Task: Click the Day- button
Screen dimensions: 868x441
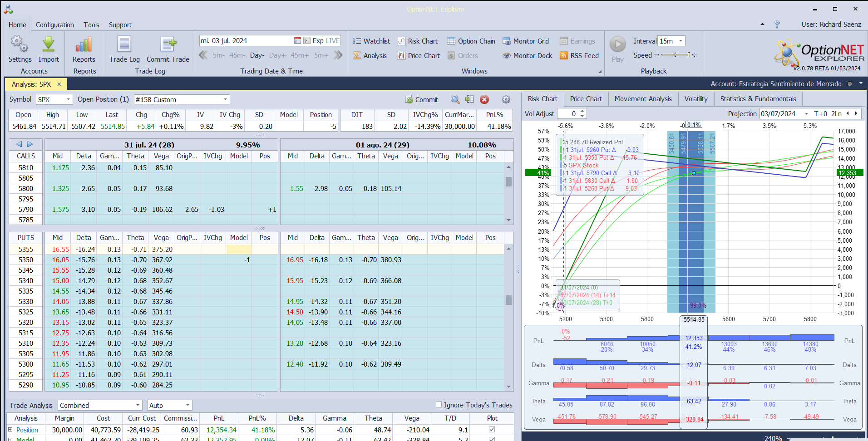Action: pos(257,55)
